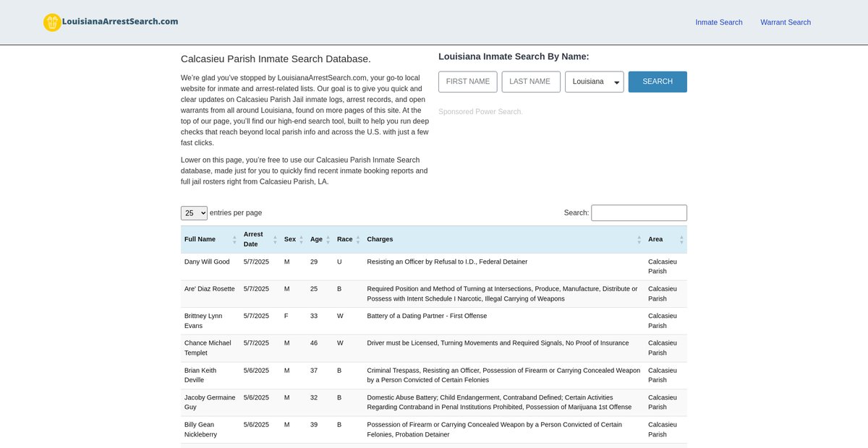Focus the FIRST NAME input field
This screenshot has height=448, width=868.
[467, 82]
